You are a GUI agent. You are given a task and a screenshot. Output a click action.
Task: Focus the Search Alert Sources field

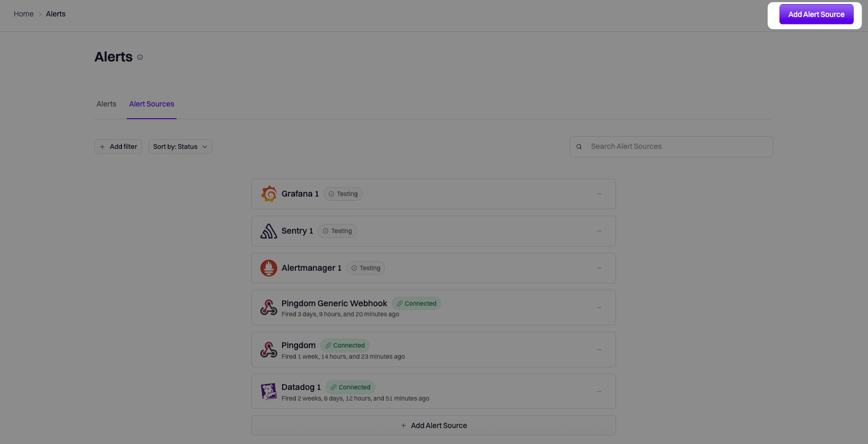pyautogui.click(x=671, y=147)
